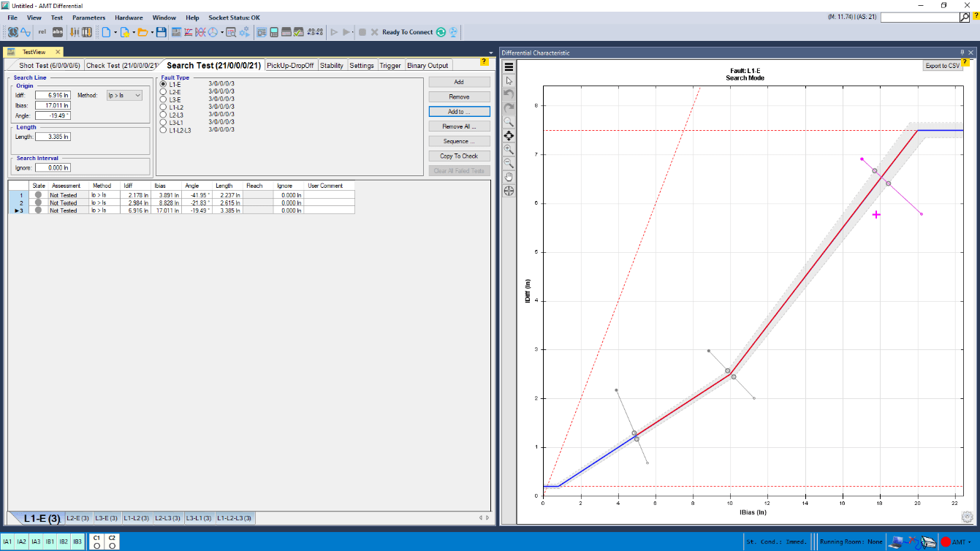This screenshot has width=980, height=551.
Task: Click the Save floppy disk icon
Action: click(x=161, y=32)
